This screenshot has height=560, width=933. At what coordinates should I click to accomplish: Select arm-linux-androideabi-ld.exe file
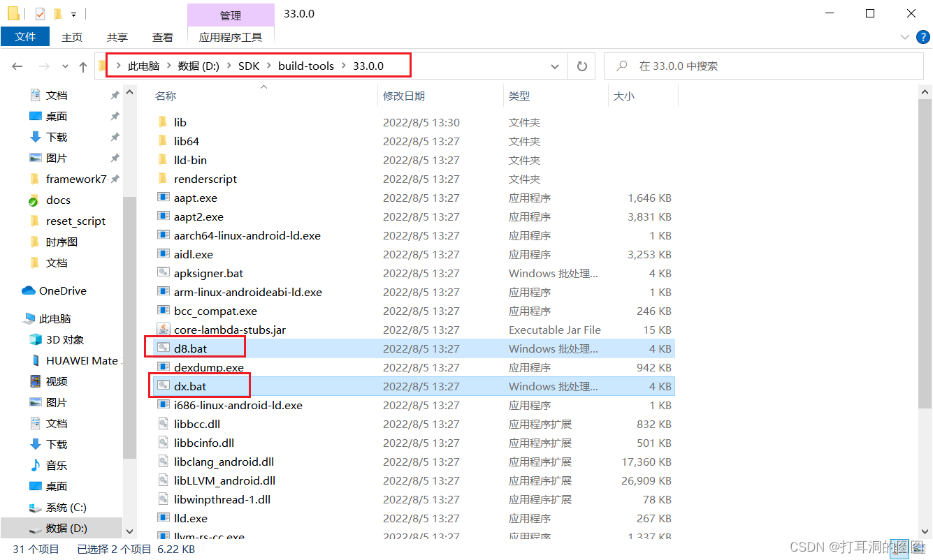click(x=247, y=292)
